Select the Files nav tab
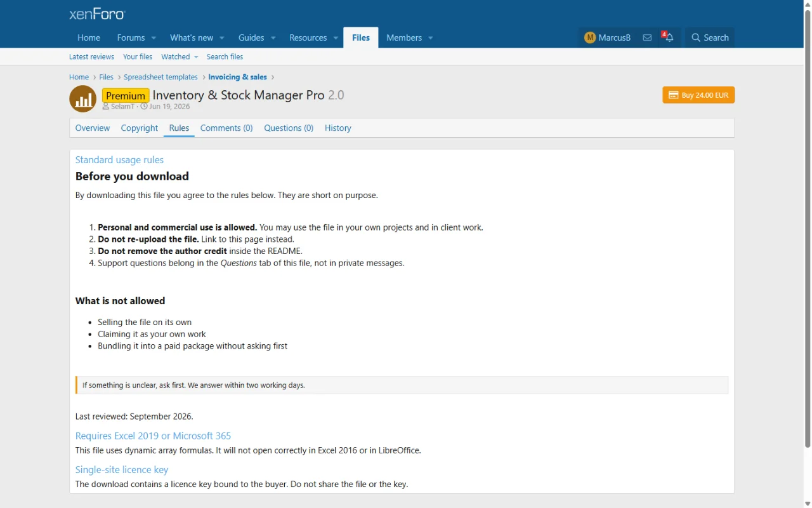This screenshot has width=812, height=508. click(x=361, y=37)
